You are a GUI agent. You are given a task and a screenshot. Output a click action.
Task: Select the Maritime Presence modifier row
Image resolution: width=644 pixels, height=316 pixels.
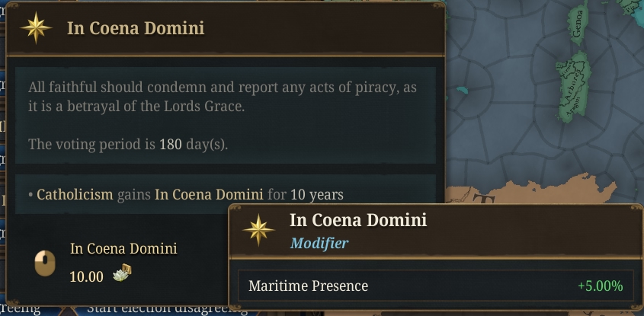435,286
